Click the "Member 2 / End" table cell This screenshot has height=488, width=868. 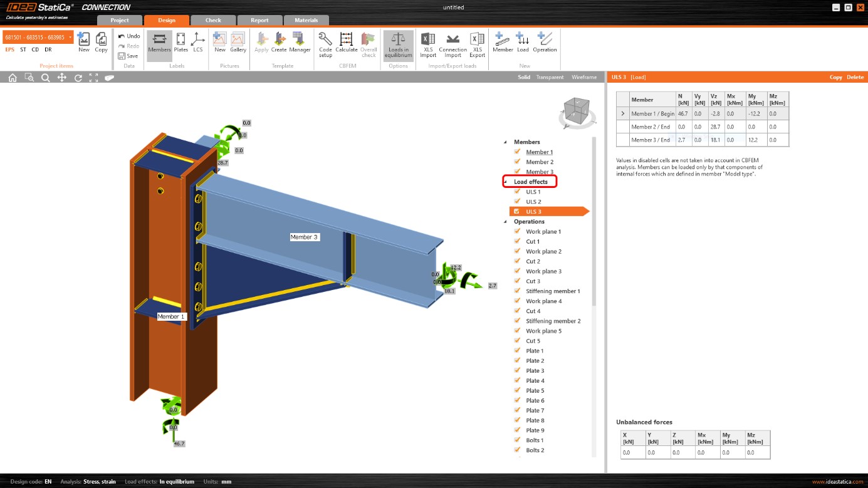(652, 127)
